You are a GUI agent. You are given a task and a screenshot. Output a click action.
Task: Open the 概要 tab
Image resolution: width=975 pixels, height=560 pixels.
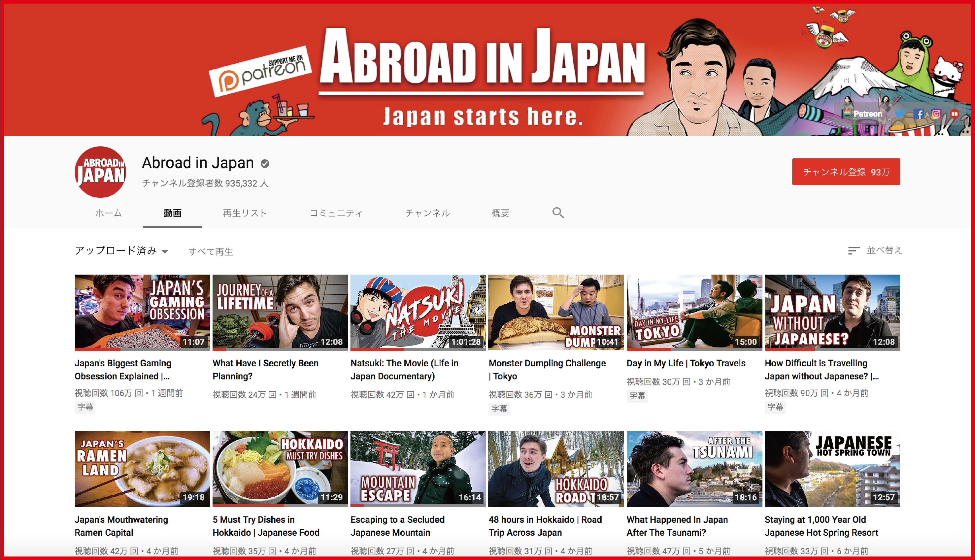pos(500,213)
